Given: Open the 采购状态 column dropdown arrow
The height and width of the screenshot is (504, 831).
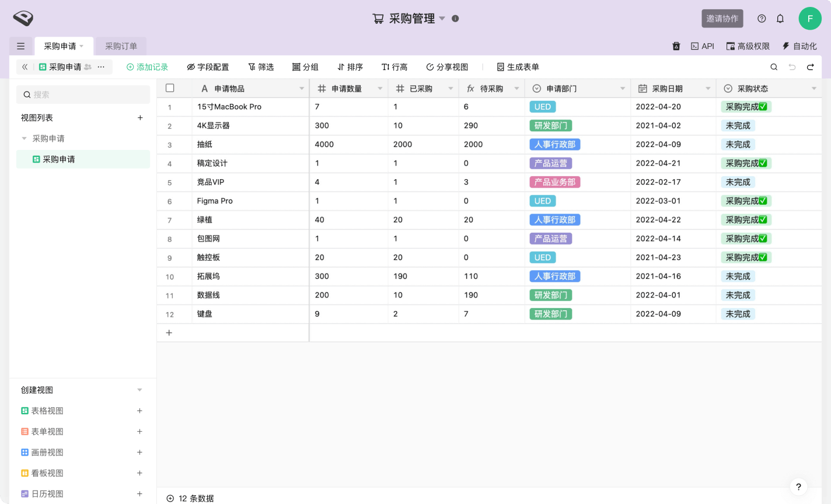Looking at the screenshot, I should click(x=813, y=89).
